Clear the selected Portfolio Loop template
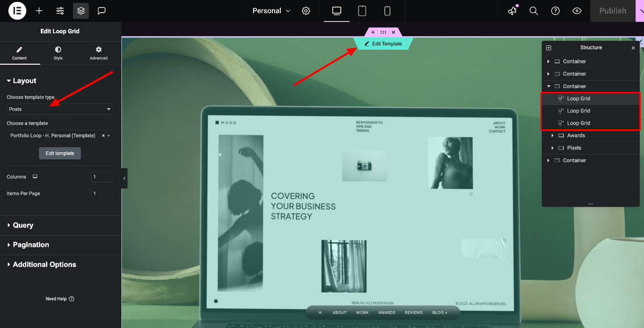 (103, 135)
